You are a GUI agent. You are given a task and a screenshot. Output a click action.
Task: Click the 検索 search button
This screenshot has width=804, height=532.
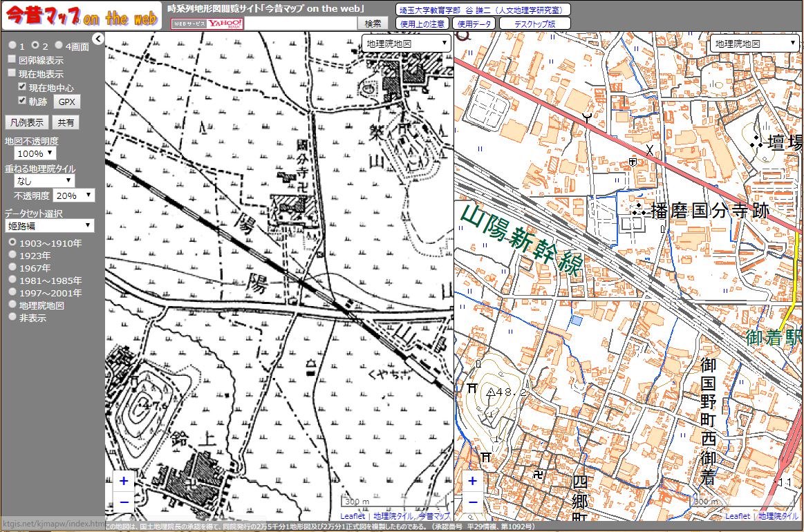click(x=373, y=23)
